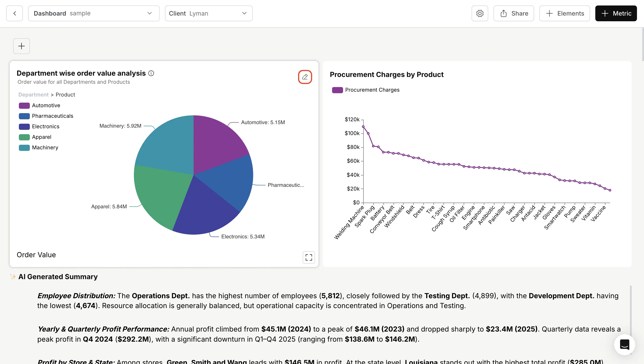
Task: Open the Dashboard sample dropdown
Action: 94,14
